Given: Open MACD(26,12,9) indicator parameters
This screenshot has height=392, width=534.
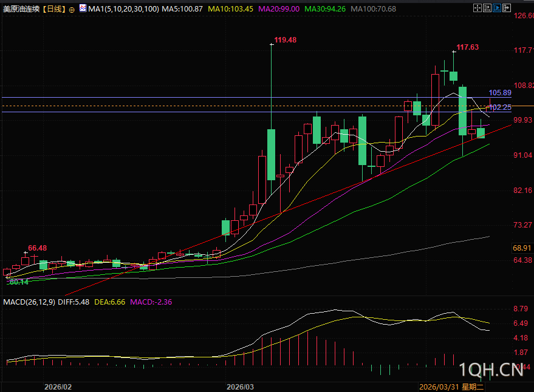Looking at the screenshot, I should click(29, 302).
